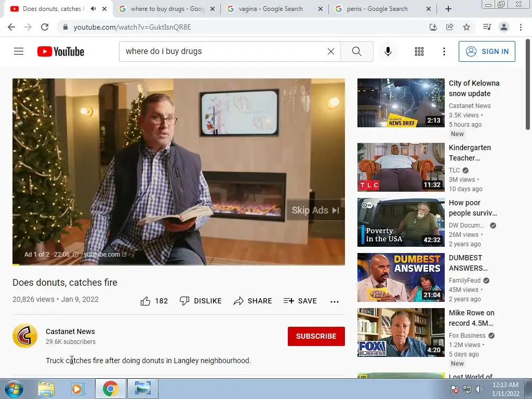Open the YouTube hamburger guide menu
This screenshot has width=532, height=399.
(x=19, y=51)
